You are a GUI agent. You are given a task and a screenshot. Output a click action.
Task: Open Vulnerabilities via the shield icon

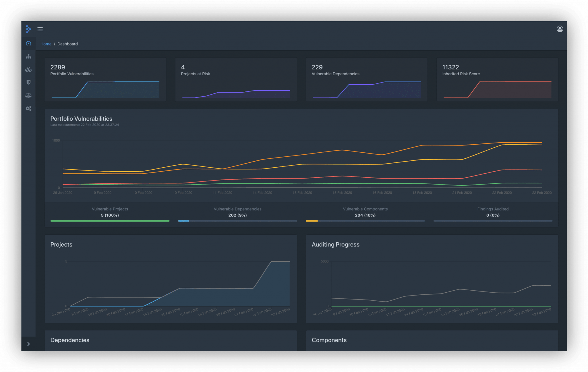[28, 82]
